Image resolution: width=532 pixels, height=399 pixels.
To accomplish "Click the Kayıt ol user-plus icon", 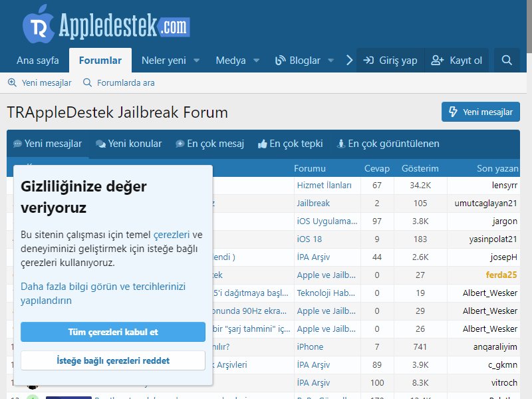I will coord(438,61).
